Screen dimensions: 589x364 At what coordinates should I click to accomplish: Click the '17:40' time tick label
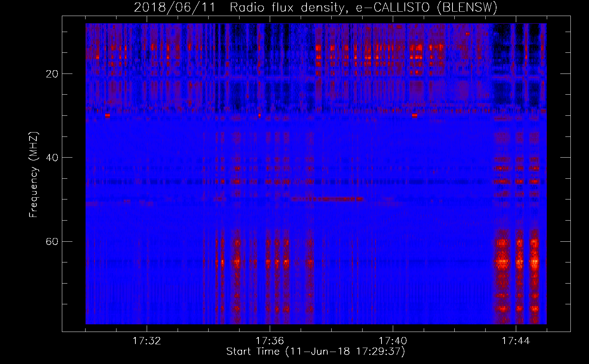393,341
